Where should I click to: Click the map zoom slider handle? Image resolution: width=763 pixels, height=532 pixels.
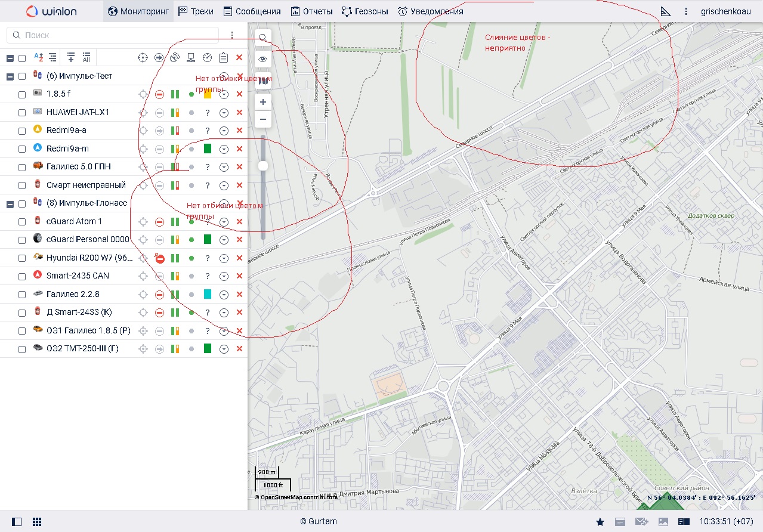(263, 166)
